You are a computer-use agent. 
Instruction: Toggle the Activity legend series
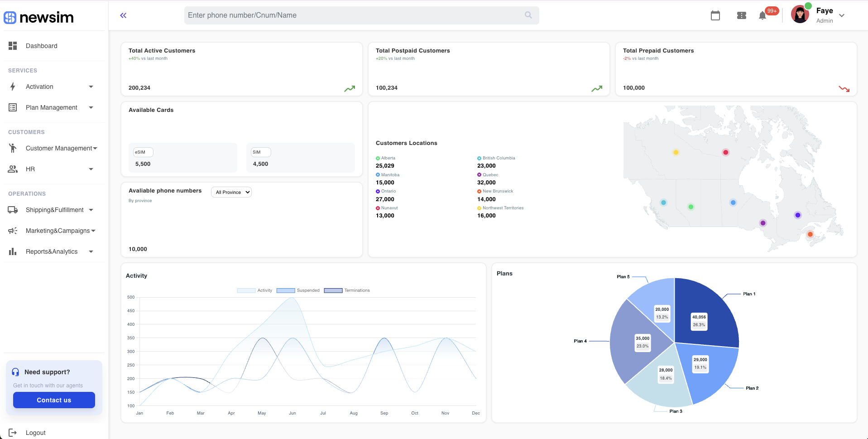(254, 290)
